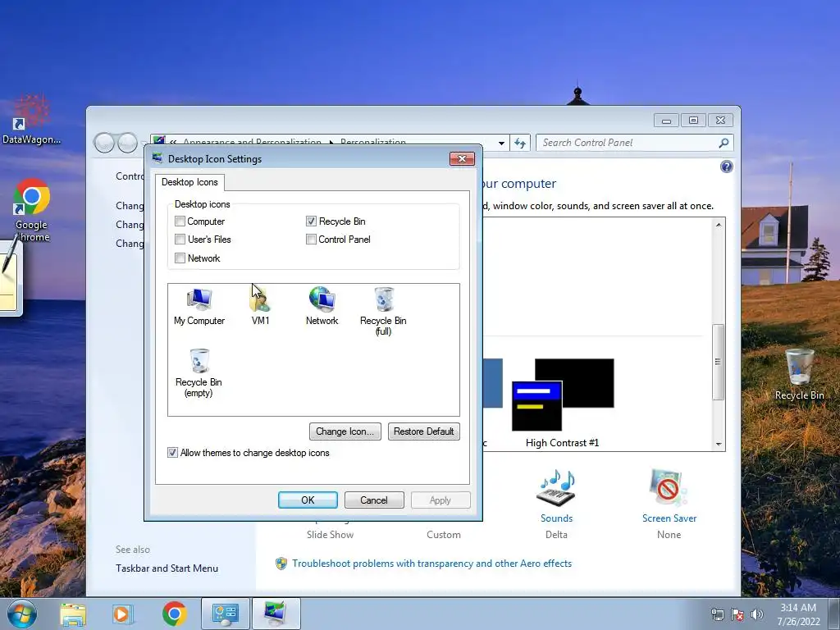This screenshot has height=630, width=840.
Task: Click the refresh button next to the address bar
Action: (519, 143)
